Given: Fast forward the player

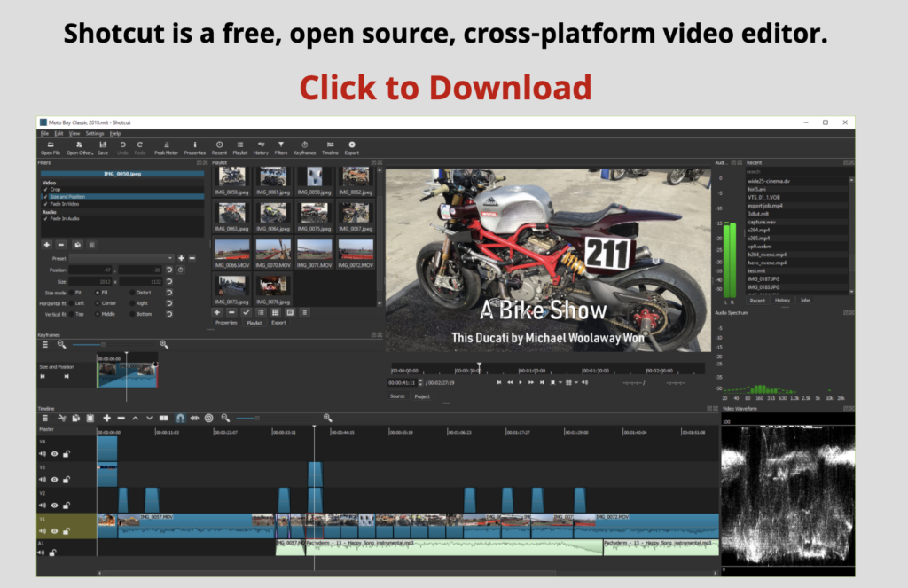Looking at the screenshot, I should (x=531, y=382).
